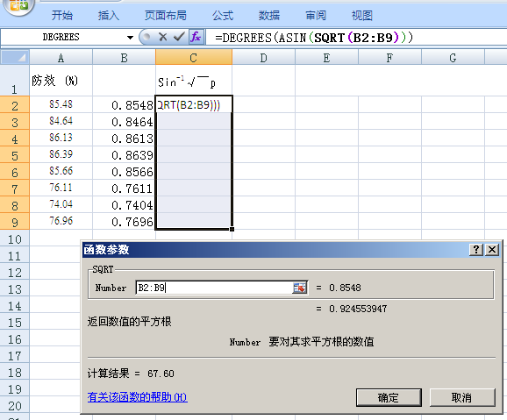Click cell A6 with value 85.66
Screen dimensions: 507x420
61,171
